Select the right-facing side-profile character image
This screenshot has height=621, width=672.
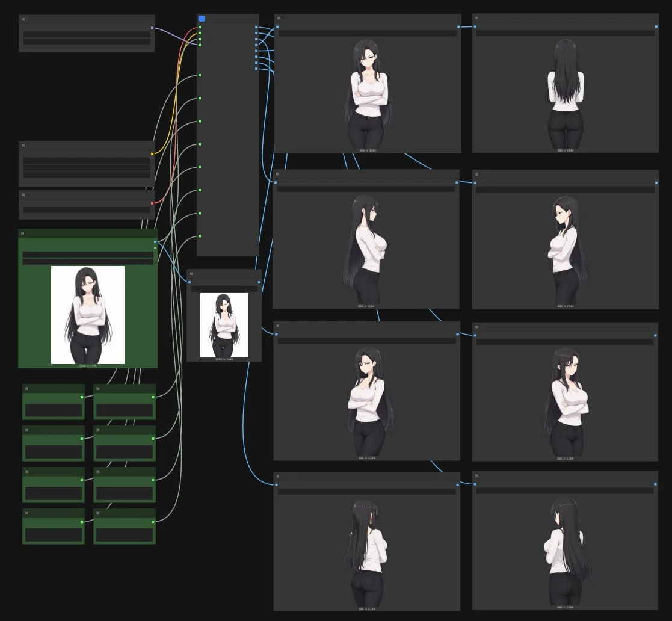[x=366, y=250]
